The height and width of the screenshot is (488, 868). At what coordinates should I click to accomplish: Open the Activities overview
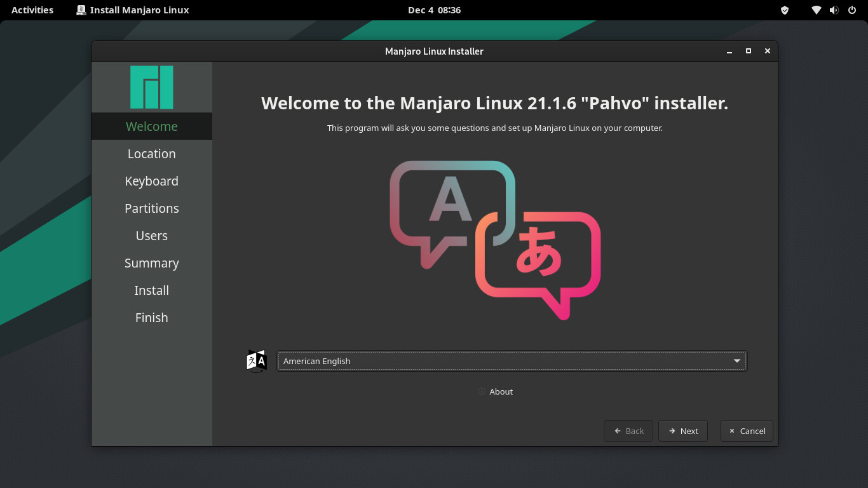click(32, 10)
